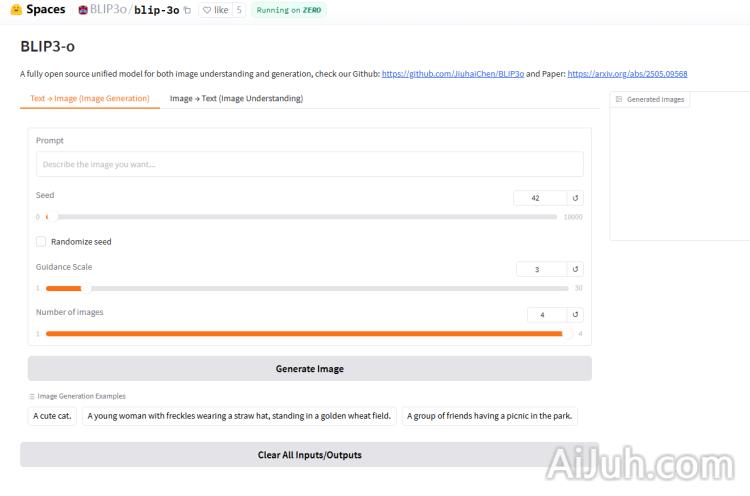
Task: Click the Generated Images panel icon
Action: click(619, 99)
